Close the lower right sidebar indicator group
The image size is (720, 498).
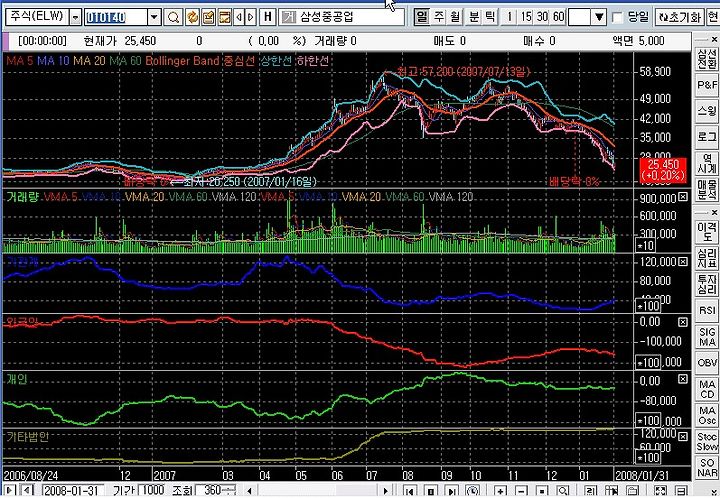[714, 213]
